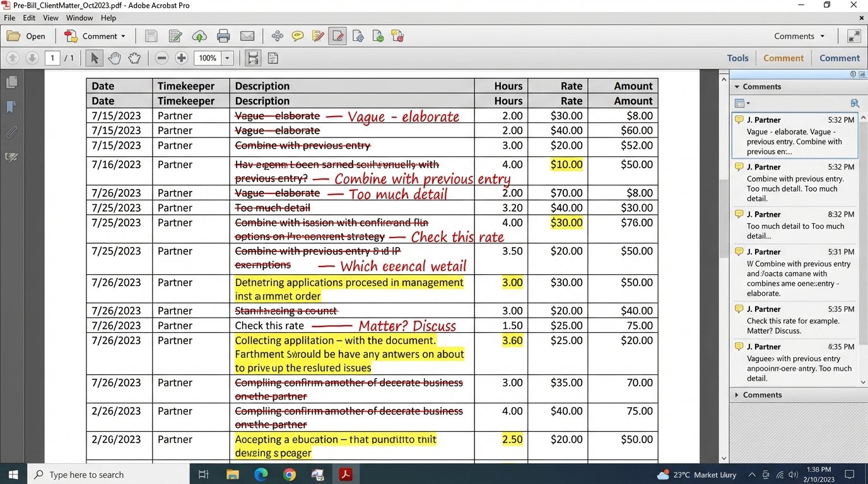Select the zoom in plus icon
The height and width of the screenshot is (484, 868).
[x=181, y=58]
